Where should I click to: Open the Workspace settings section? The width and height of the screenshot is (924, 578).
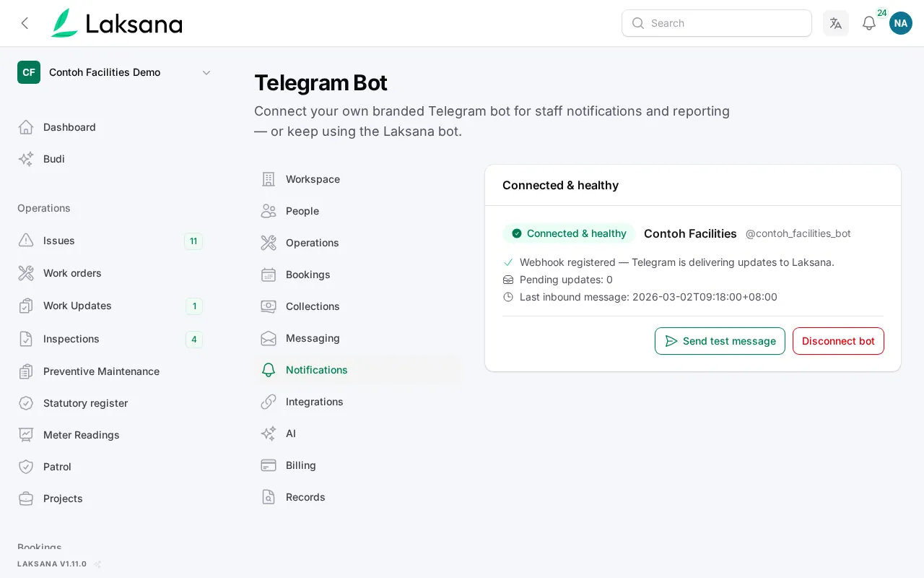[x=358, y=179]
